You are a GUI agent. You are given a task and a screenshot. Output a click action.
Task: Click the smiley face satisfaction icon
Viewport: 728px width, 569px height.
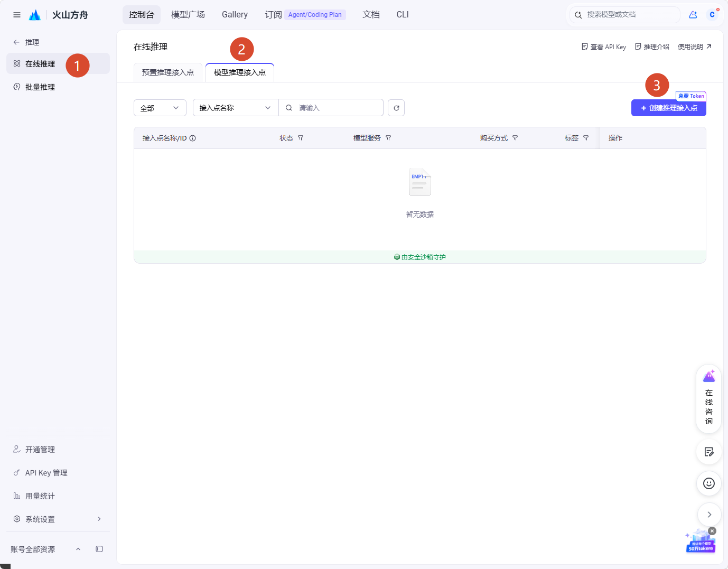pos(709,483)
